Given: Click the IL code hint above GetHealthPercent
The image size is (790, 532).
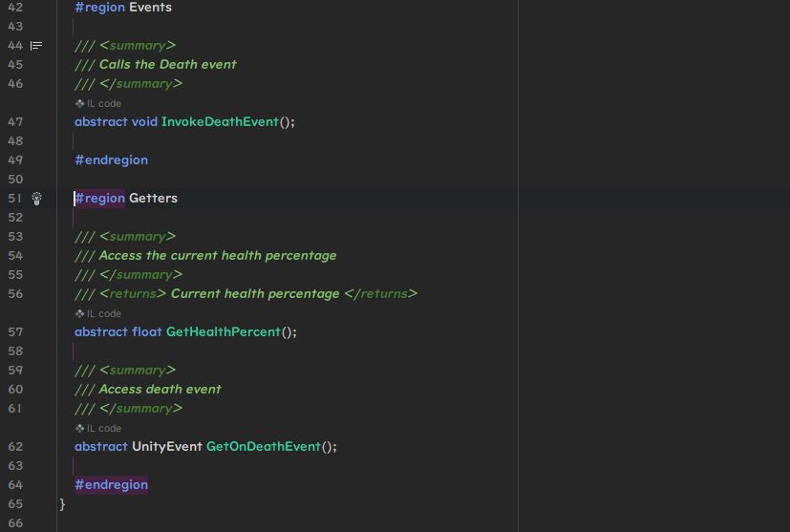Looking at the screenshot, I should tap(98, 313).
